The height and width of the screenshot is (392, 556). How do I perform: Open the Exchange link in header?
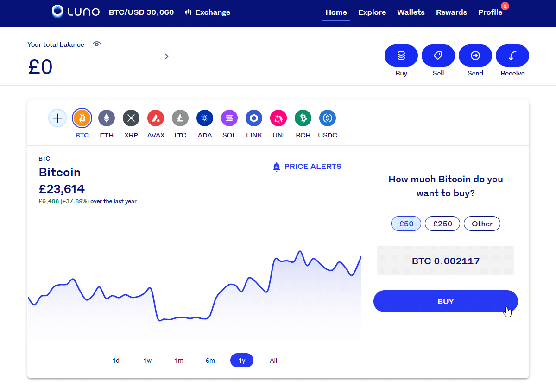pyautogui.click(x=207, y=12)
